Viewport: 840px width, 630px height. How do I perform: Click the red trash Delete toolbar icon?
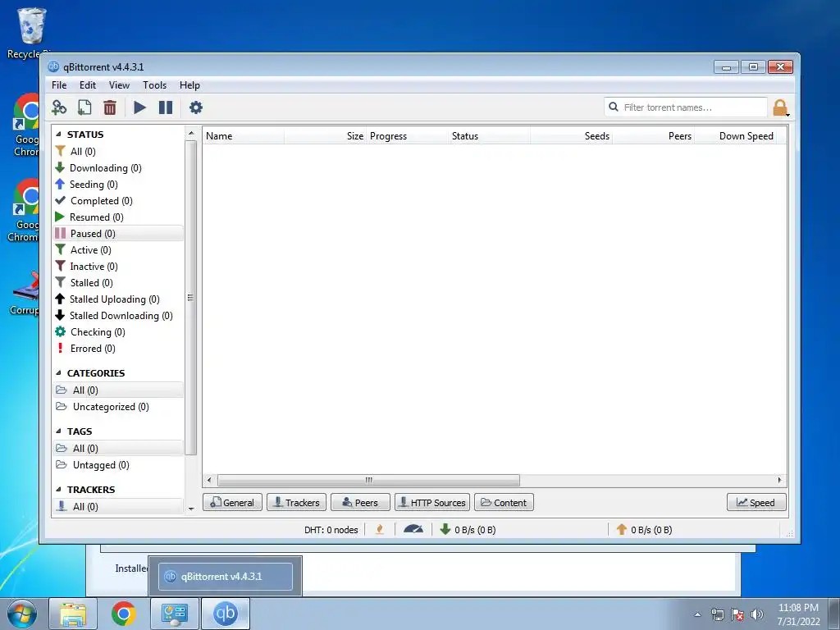pos(110,107)
